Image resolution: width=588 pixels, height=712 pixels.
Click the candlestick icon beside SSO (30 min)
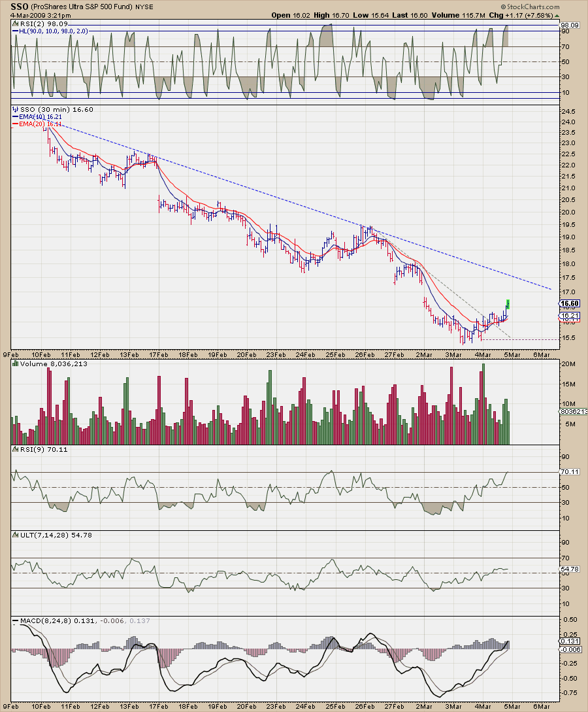(x=16, y=109)
